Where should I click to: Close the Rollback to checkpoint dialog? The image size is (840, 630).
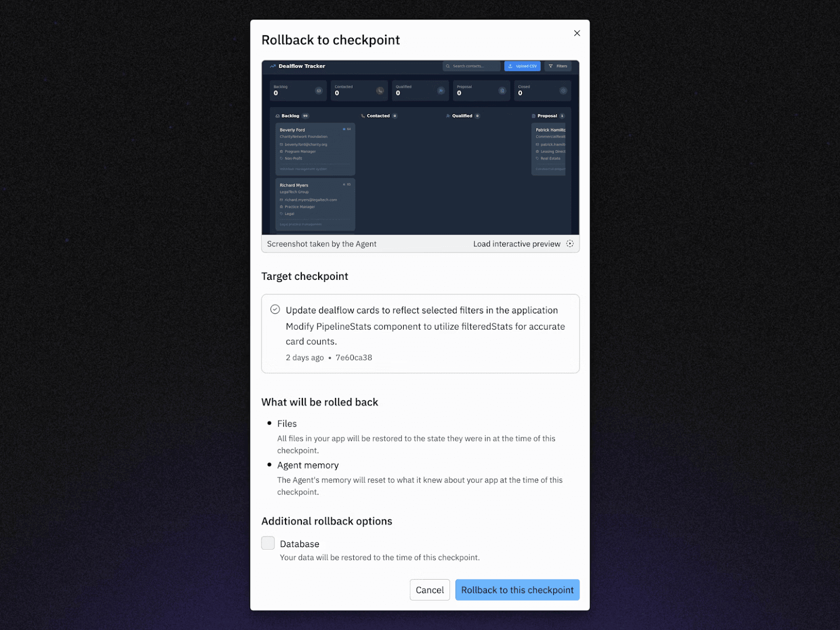(x=577, y=33)
